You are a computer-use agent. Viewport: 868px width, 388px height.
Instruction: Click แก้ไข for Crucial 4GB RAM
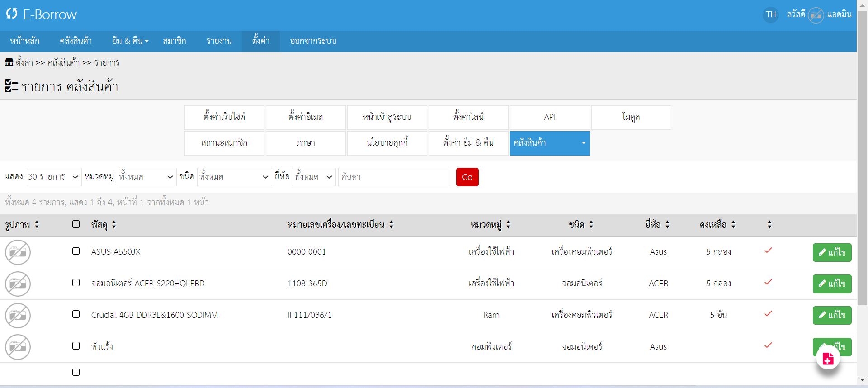(832, 316)
